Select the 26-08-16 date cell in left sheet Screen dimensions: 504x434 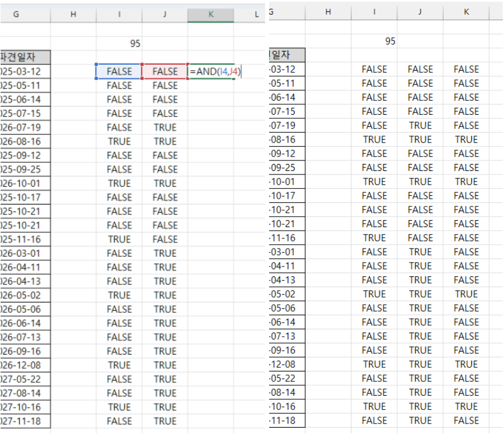click(x=25, y=141)
